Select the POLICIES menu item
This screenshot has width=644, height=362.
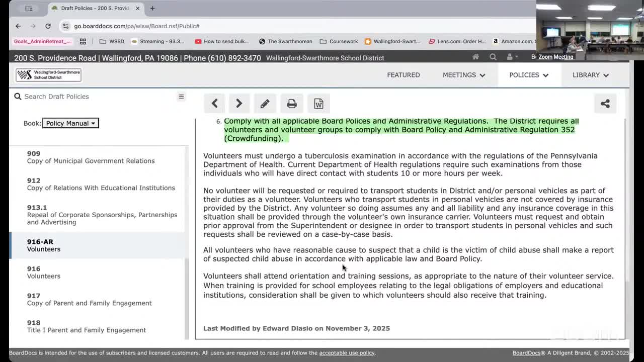[528, 74]
